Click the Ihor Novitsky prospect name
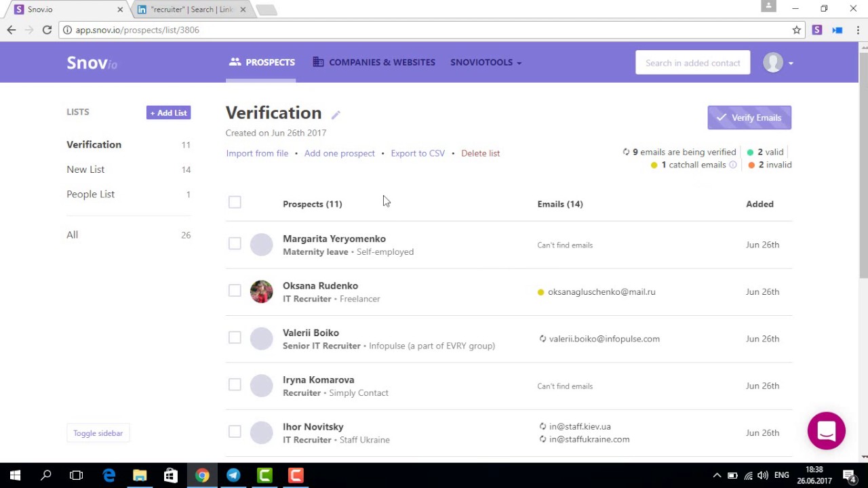 point(313,427)
